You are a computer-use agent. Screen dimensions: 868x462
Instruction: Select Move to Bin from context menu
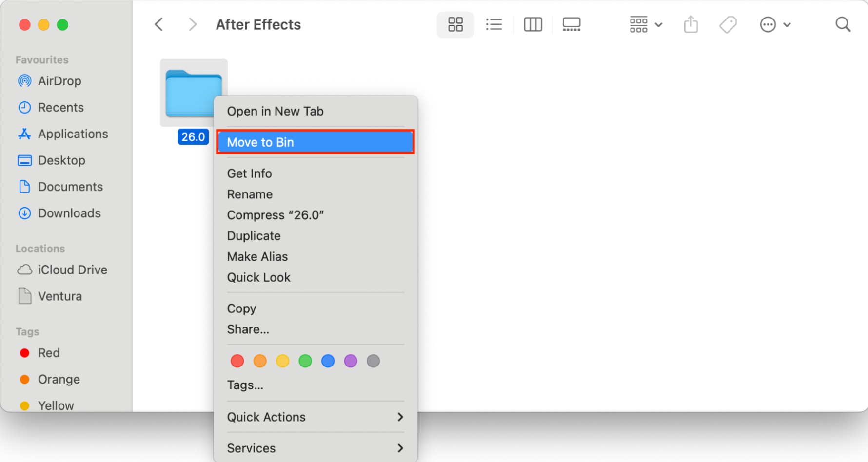[315, 142]
